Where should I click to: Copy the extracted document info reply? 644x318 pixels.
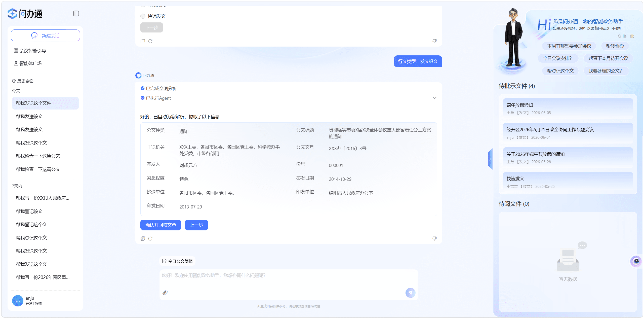(143, 238)
